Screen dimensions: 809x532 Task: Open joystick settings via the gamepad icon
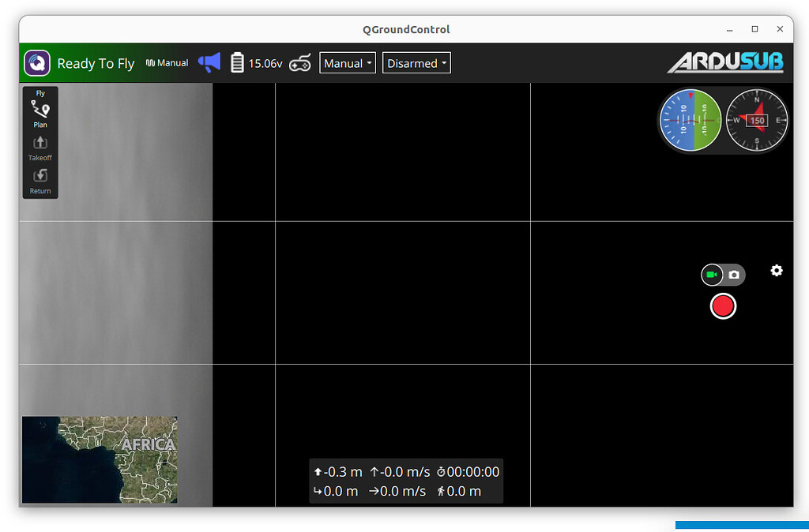point(299,63)
